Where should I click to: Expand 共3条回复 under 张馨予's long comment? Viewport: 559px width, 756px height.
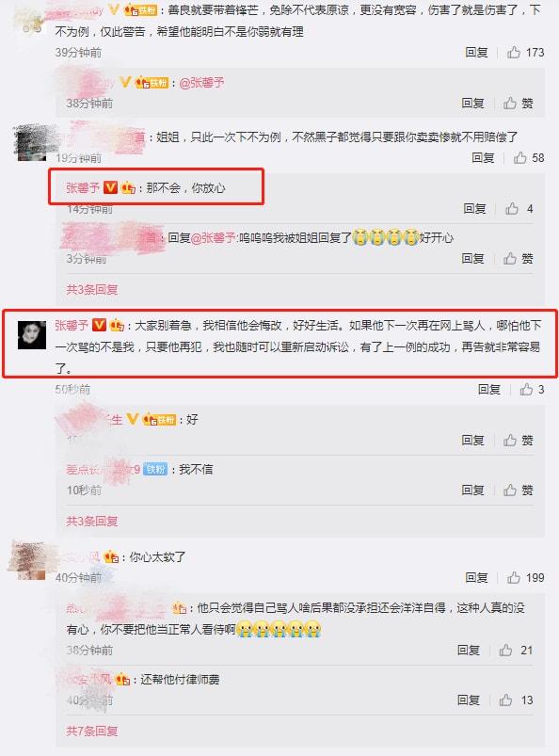point(92,521)
